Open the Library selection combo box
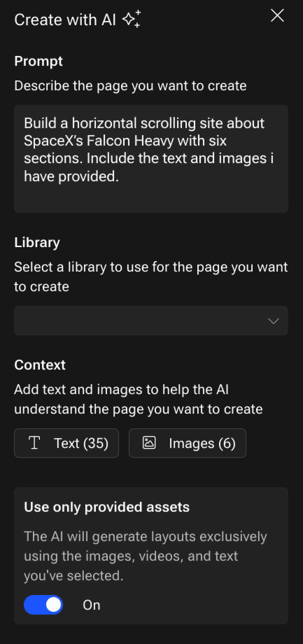 point(140,321)
